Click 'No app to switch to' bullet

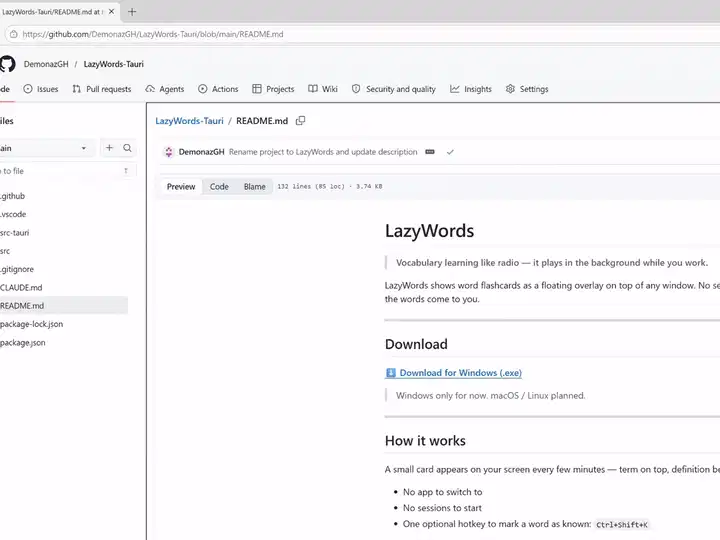pos(443,492)
